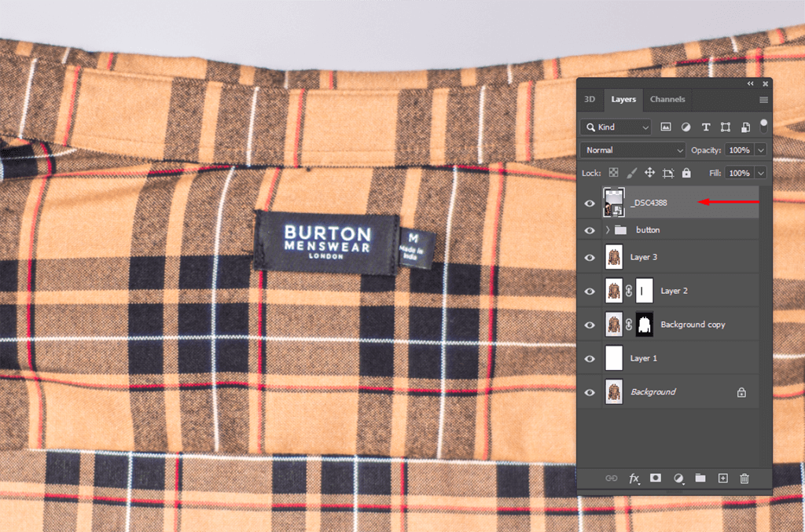The width and height of the screenshot is (805, 532).
Task: Select the Background copy image thumbnail
Action: [614, 325]
